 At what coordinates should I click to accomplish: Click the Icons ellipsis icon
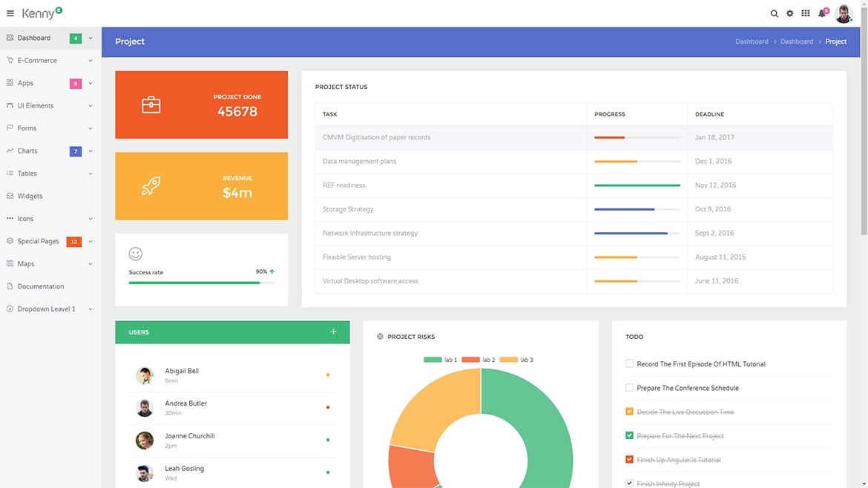(10, 219)
